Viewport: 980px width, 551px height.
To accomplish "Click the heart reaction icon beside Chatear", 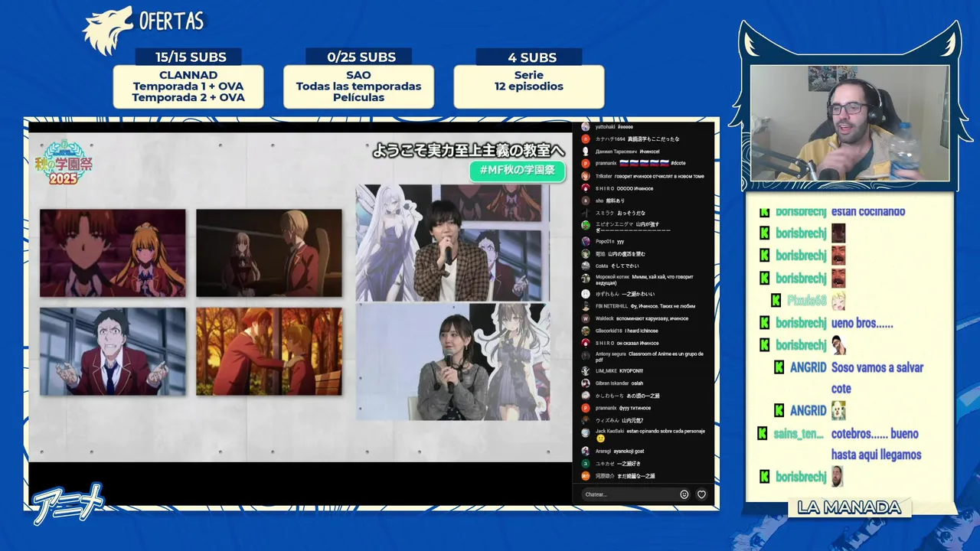I will [701, 494].
